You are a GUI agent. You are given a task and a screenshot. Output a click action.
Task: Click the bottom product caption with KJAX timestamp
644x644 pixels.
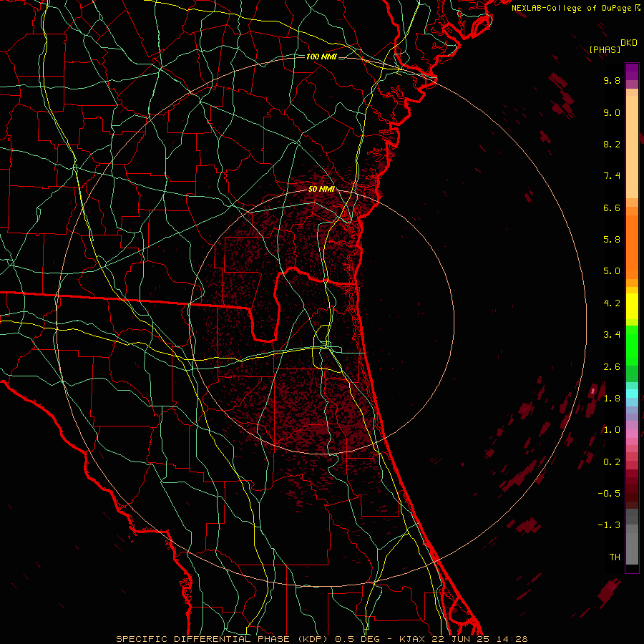(321, 639)
